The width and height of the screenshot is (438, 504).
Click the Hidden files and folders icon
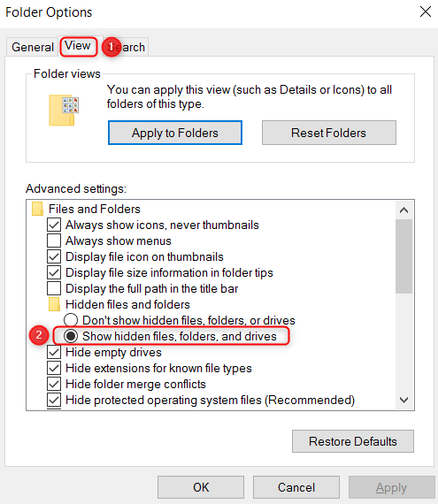tap(54, 304)
